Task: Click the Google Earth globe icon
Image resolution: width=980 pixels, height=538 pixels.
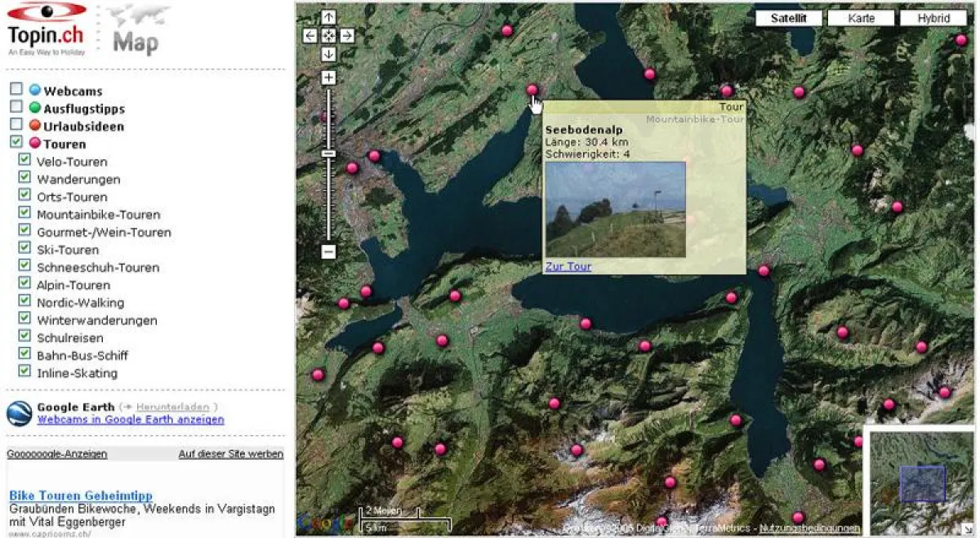Action: (20, 414)
